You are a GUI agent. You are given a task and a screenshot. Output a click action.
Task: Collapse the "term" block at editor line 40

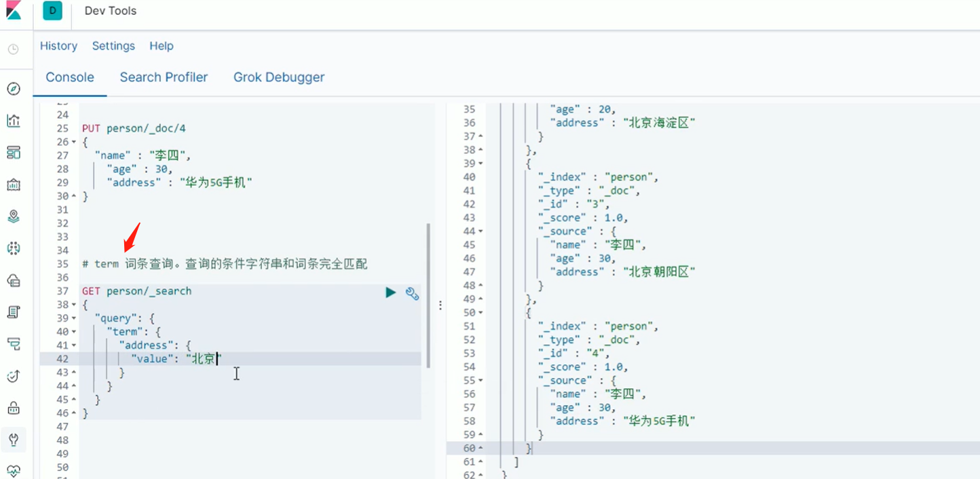click(73, 332)
